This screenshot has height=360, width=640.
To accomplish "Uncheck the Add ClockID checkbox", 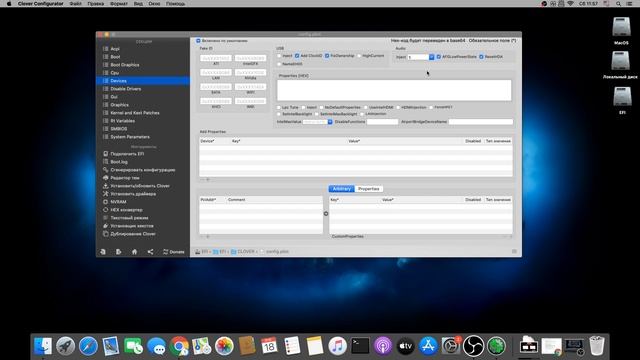I will (x=297, y=56).
